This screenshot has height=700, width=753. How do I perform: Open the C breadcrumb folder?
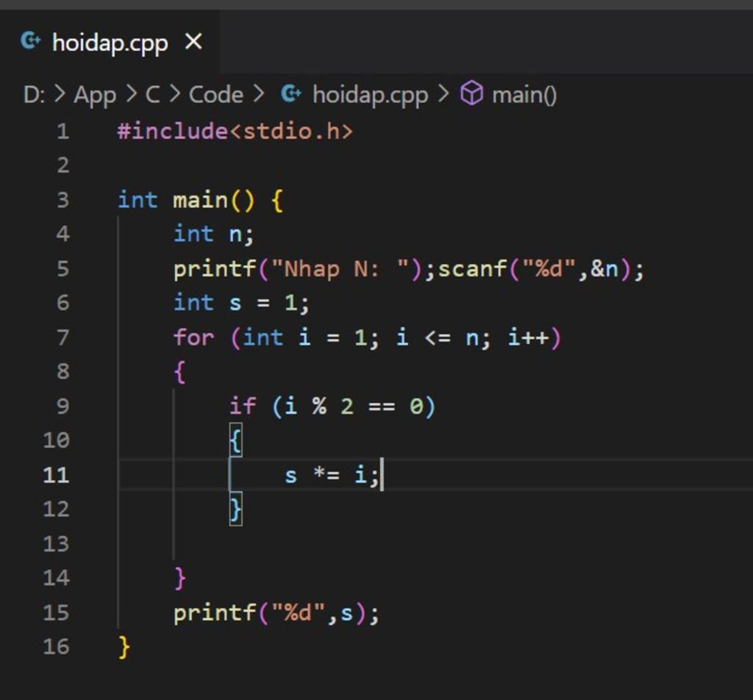152,95
